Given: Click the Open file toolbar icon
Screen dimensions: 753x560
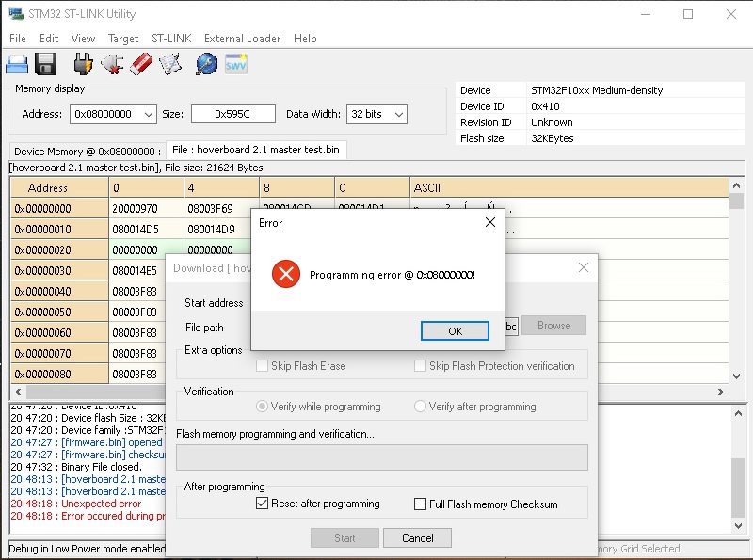Looking at the screenshot, I should point(17,64).
